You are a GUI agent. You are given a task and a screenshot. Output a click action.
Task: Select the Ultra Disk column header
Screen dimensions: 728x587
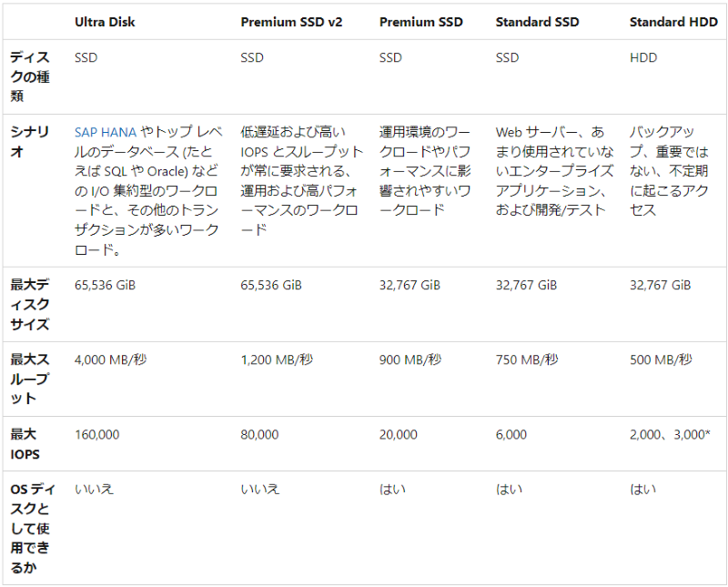click(105, 22)
